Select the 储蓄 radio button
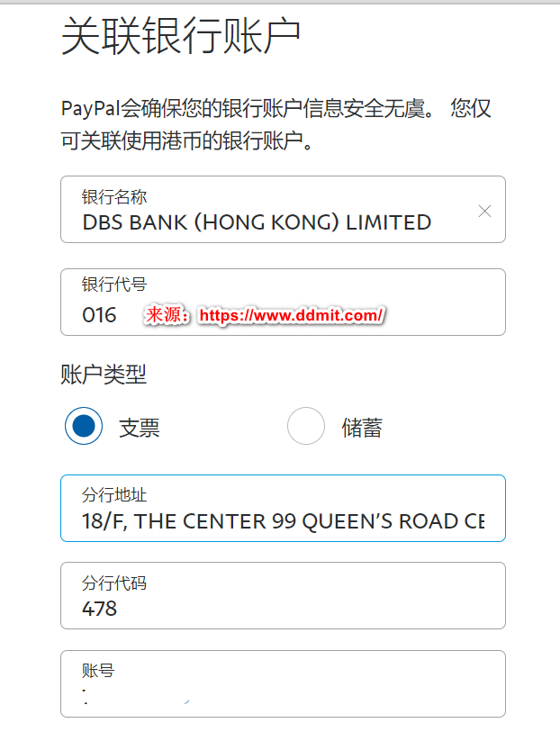This screenshot has height=741, width=560. (x=306, y=426)
